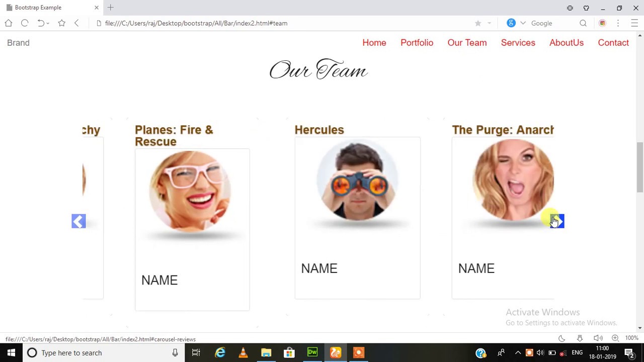
Task: Open Task View on the taskbar
Action: [x=196, y=353]
